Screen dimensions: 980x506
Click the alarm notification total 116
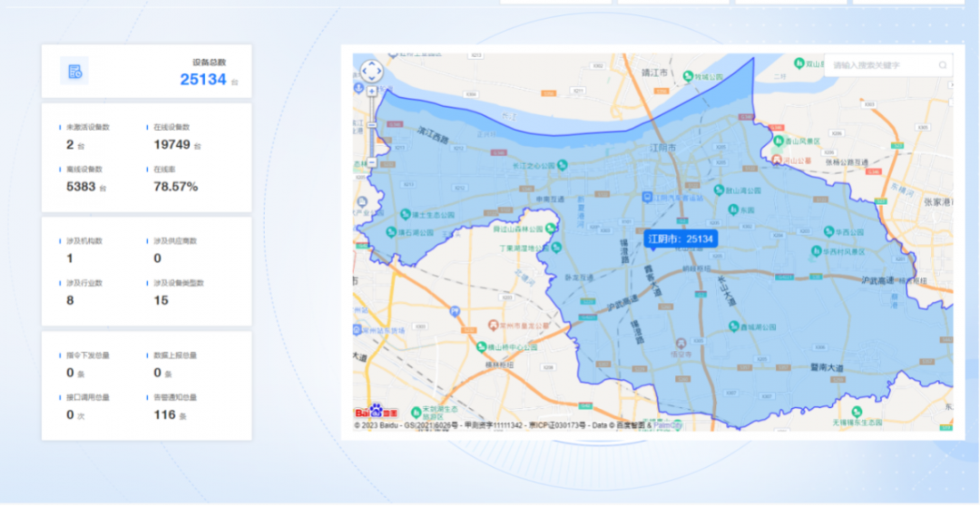coord(164,415)
